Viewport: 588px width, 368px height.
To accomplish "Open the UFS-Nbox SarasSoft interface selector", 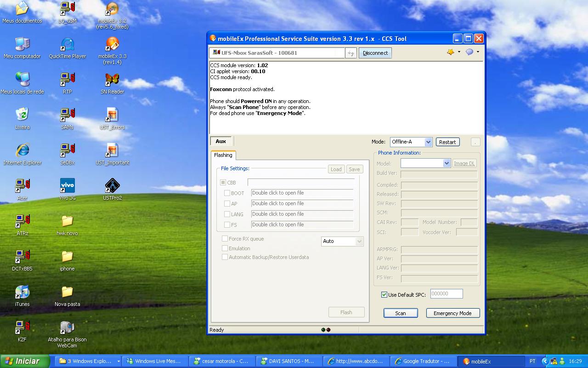I will [277, 53].
